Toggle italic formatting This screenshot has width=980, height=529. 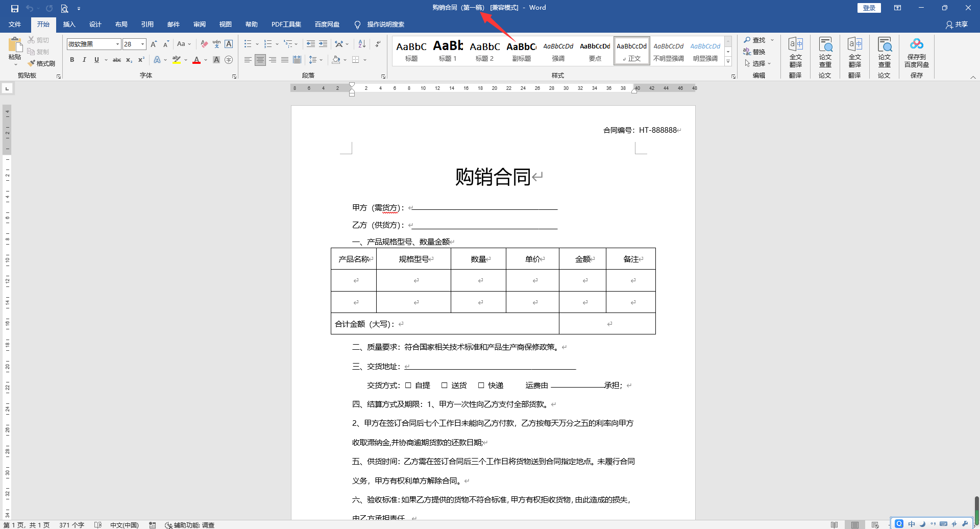point(84,60)
